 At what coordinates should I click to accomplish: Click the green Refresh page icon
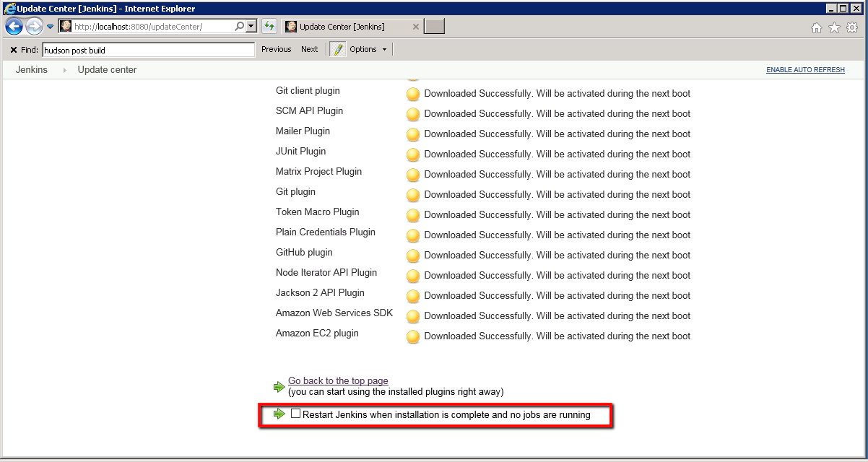pyautogui.click(x=269, y=27)
